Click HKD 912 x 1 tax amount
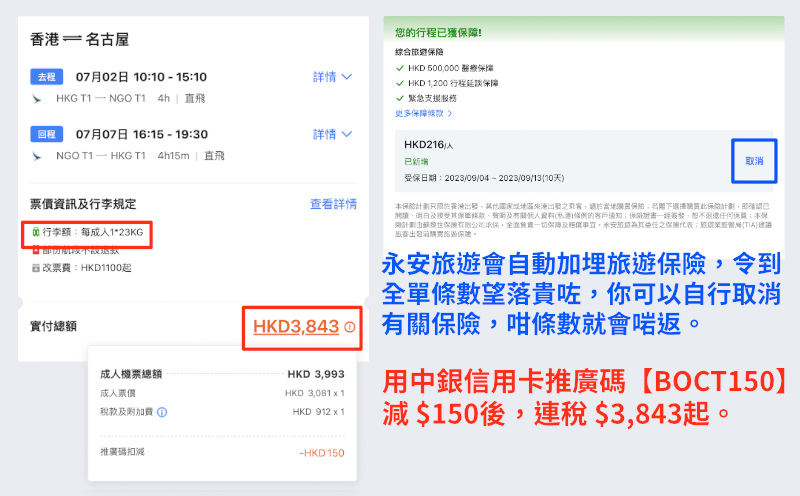The width and height of the screenshot is (800, 496). [319, 412]
